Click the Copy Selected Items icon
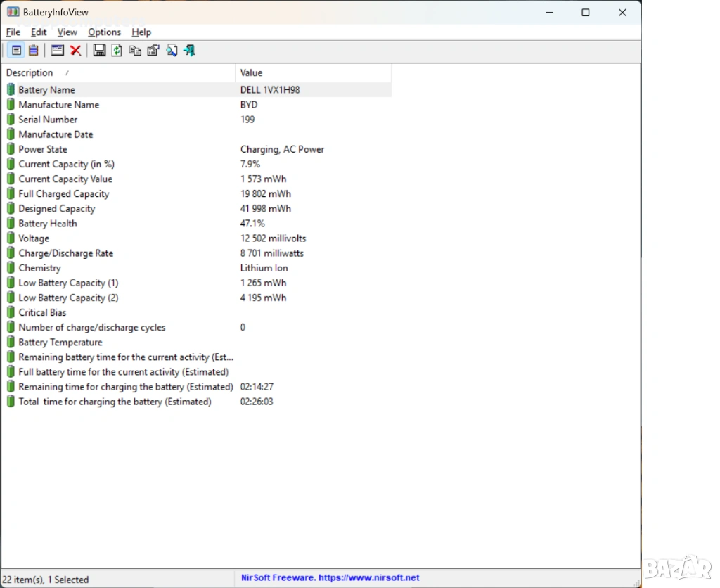 point(135,51)
